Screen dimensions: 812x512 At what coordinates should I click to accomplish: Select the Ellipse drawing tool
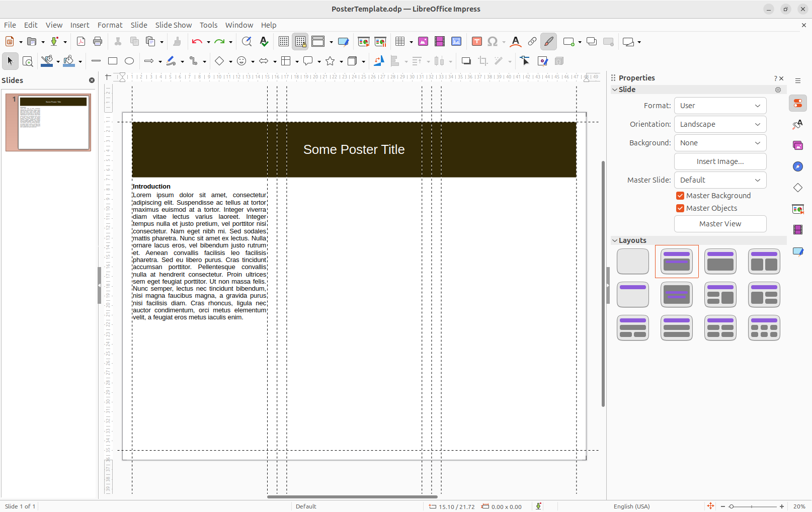(129, 61)
